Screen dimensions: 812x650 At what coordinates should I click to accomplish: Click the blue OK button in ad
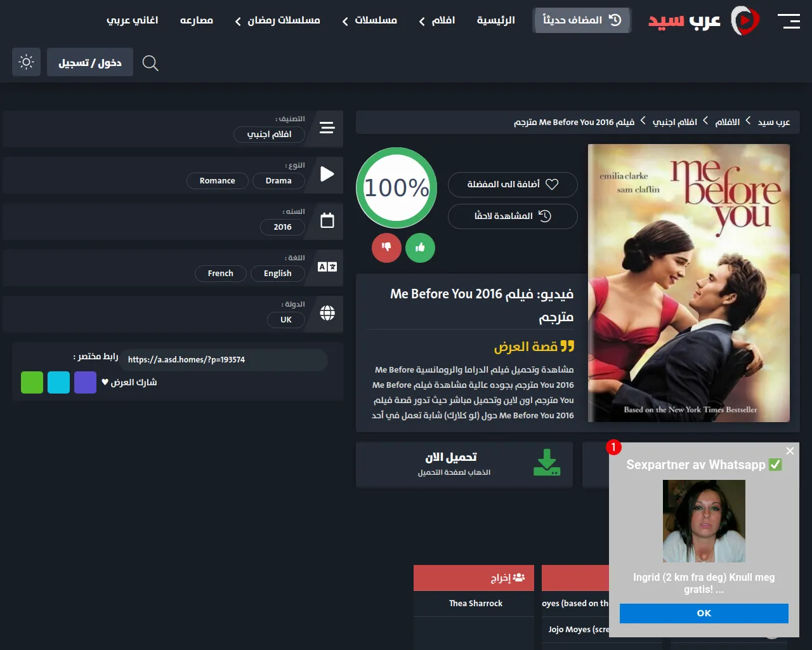(x=704, y=613)
